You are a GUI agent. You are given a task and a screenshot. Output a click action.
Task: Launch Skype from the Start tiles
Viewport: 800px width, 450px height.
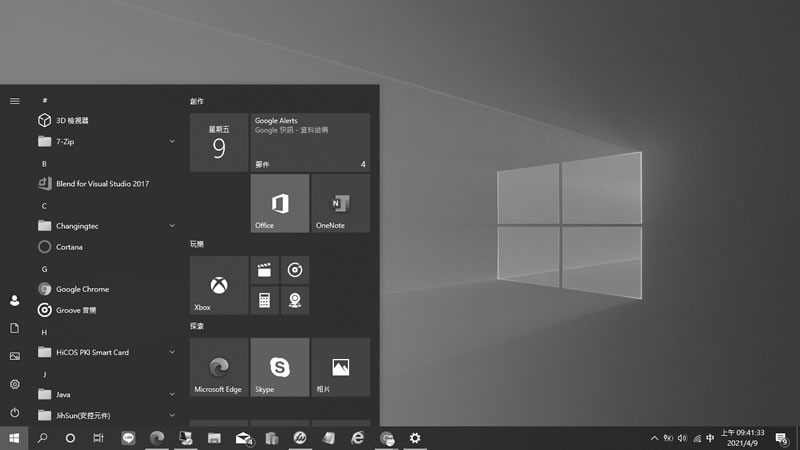tap(279, 367)
